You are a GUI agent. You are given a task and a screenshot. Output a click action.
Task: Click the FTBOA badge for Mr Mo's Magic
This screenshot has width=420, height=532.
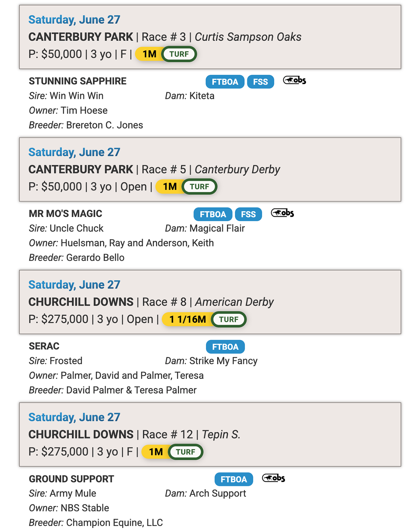(x=213, y=214)
